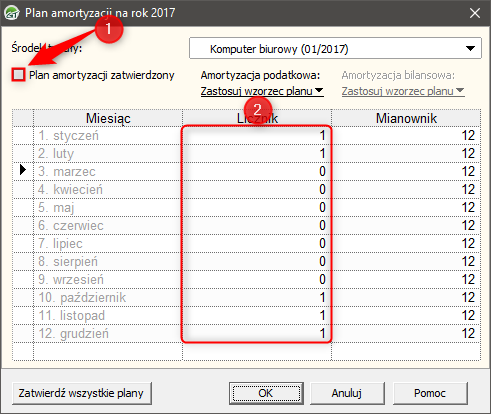Image resolution: width=491 pixels, height=414 pixels.
Task: Click the 'Licznik' column header
Action: 257,118
